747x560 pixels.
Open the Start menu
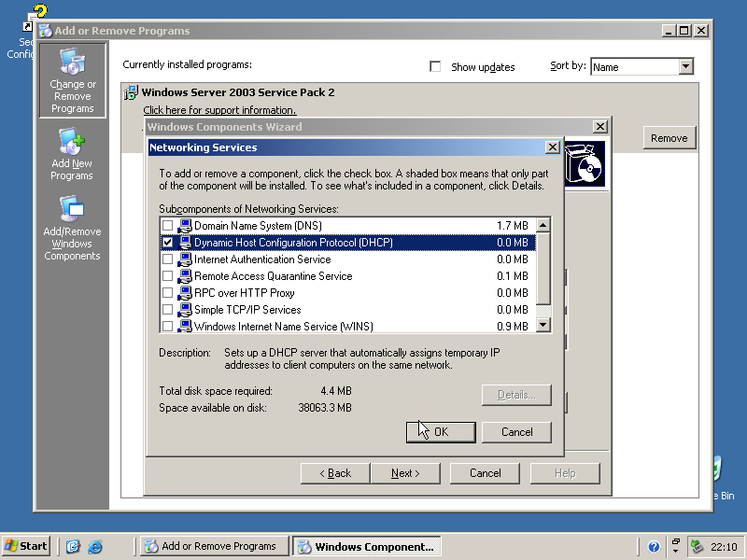pyautogui.click(x=26, y=547)
